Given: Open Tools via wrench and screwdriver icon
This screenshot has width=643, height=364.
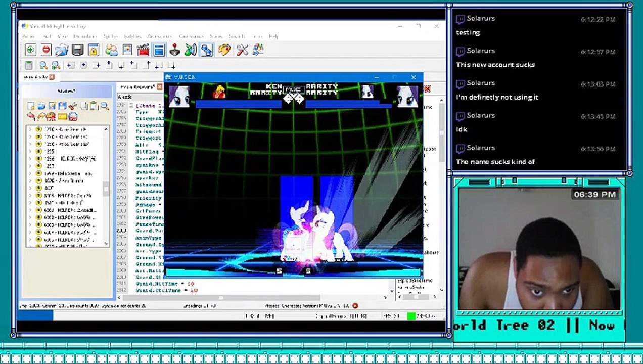Looking at the screenshot, I should tap(242, 50).
